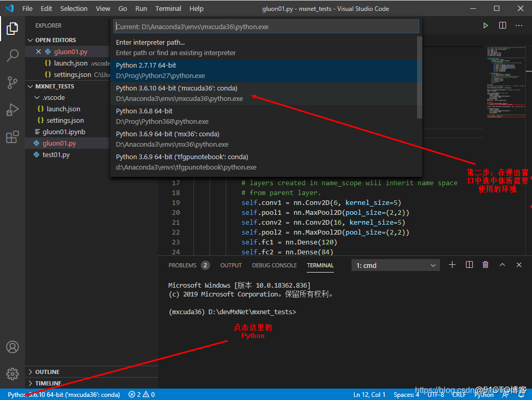Click the interpreter list scrollbar
This screenshot has height=400, width=532.
419,78
